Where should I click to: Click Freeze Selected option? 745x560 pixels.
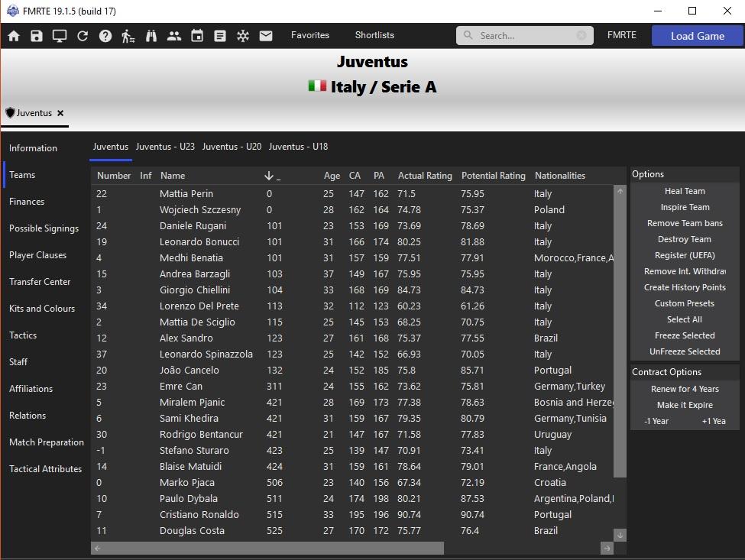tap(685, 336)
